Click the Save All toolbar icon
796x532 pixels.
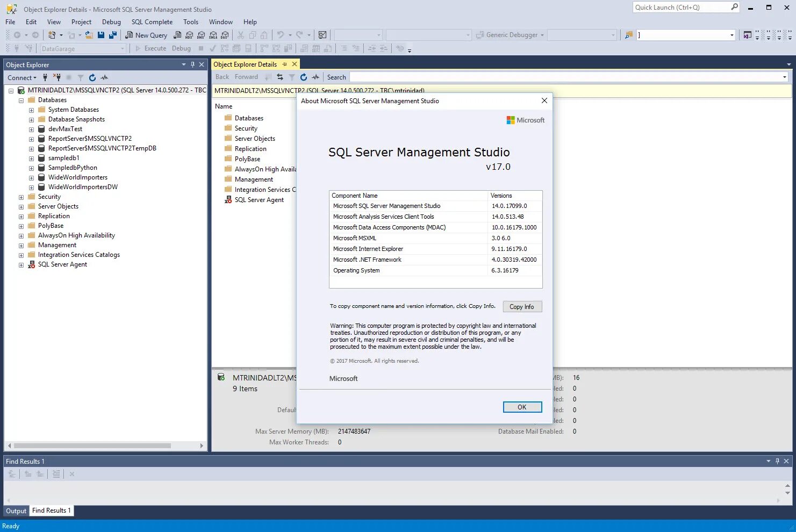click(x=113, y=35)
